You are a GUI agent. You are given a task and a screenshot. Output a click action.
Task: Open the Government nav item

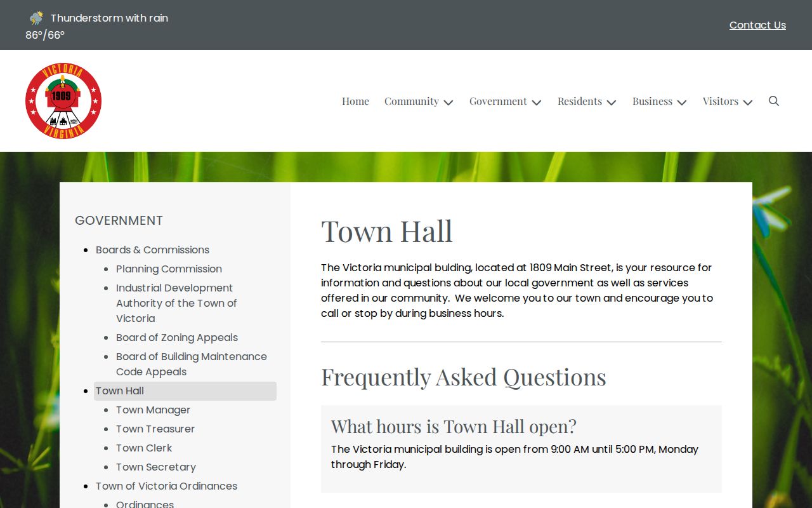click(498, 101)
